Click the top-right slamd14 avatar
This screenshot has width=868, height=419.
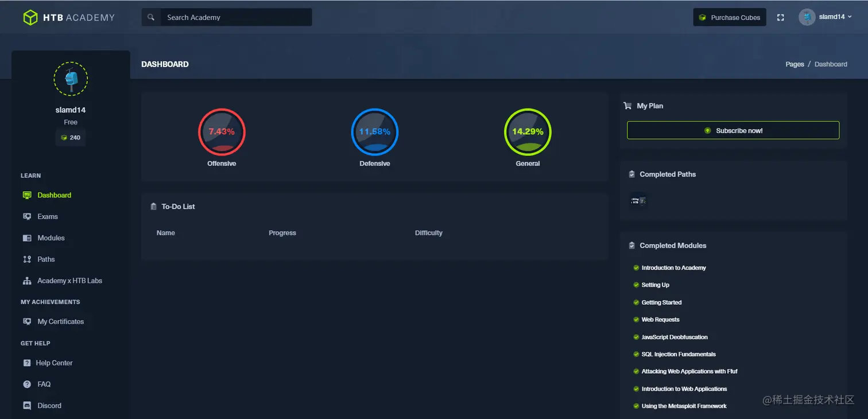(807, 17)
